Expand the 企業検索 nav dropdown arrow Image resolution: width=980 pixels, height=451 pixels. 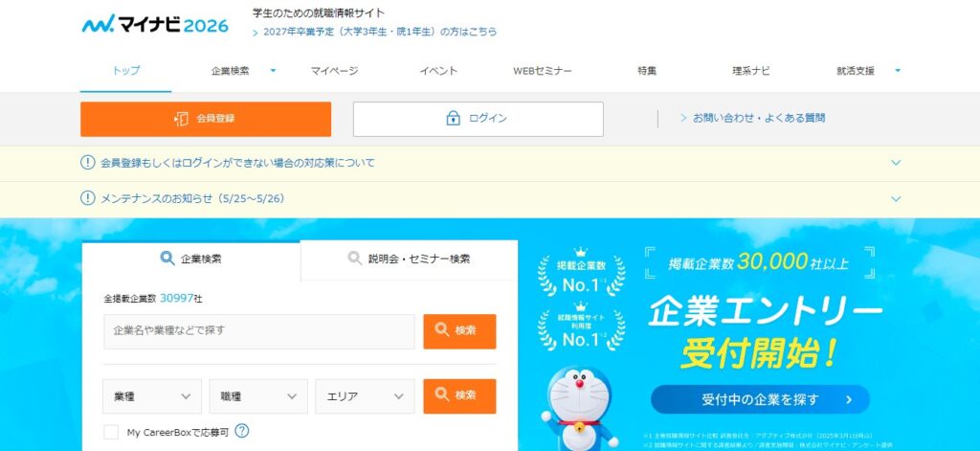point(273,71)
